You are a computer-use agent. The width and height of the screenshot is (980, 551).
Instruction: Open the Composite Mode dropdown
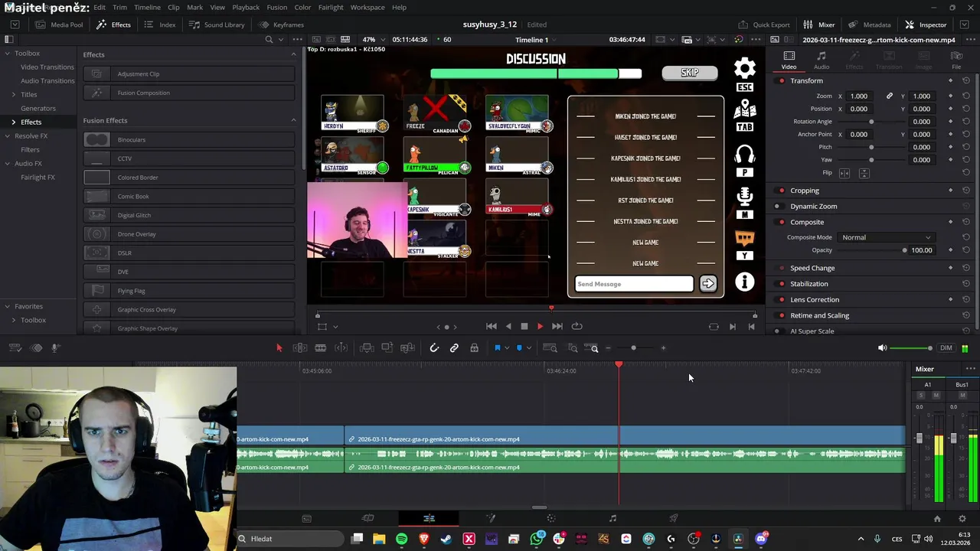tap(886, 237)
